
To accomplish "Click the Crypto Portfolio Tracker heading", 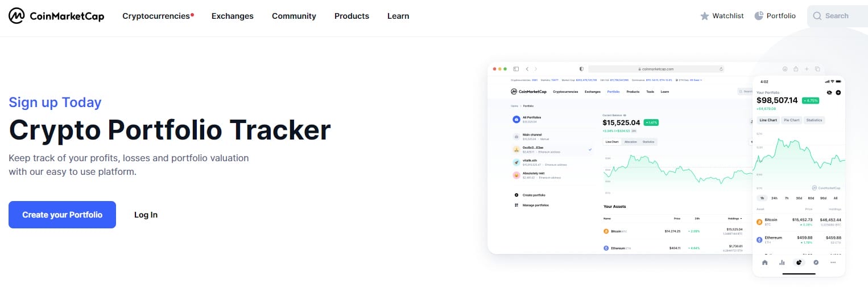I will point(170,130).
